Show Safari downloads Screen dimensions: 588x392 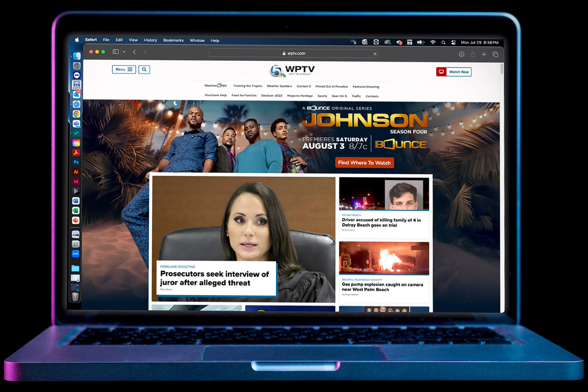click(461, 54)
